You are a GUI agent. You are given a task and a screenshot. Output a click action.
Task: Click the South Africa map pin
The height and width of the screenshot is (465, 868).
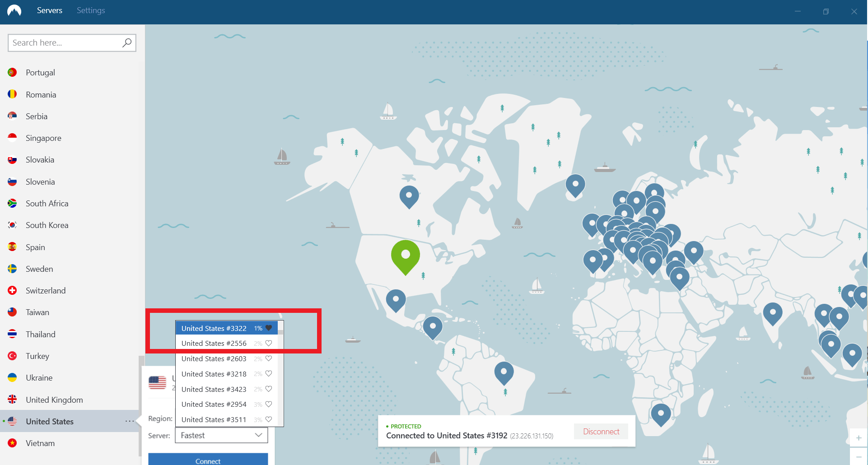[661, 415]
